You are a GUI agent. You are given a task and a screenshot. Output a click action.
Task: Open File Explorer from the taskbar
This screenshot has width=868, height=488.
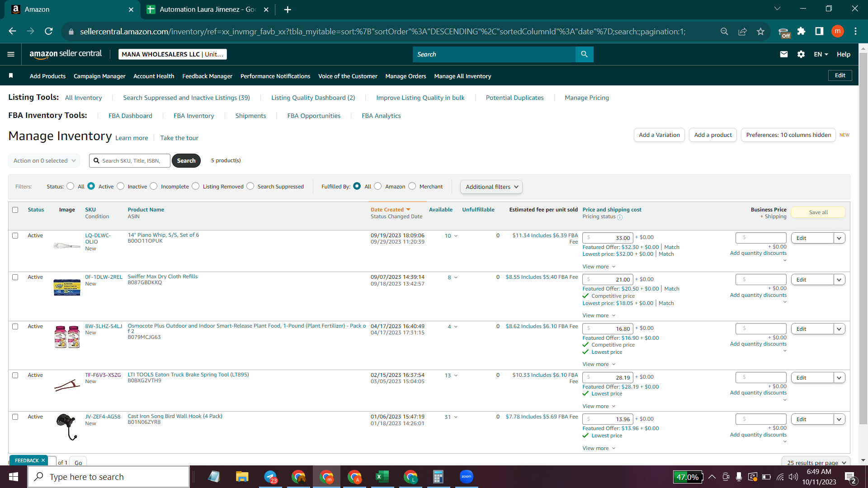point(242,477)
